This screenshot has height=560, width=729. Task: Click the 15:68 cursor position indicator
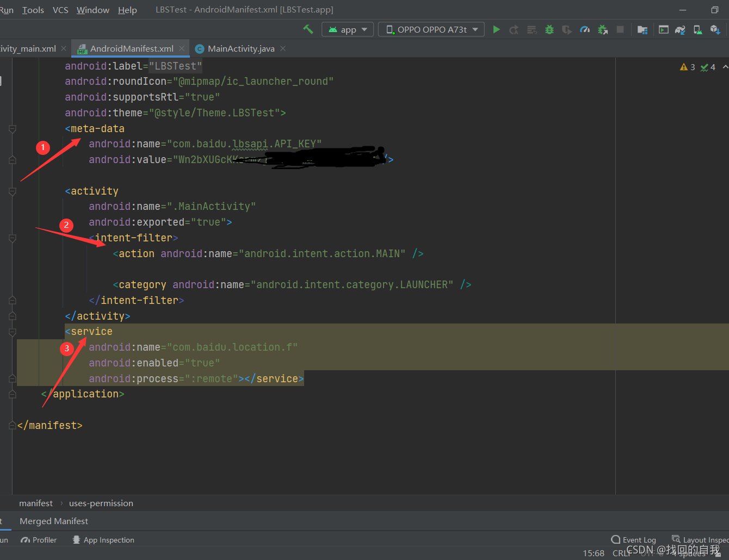point(594,553)
